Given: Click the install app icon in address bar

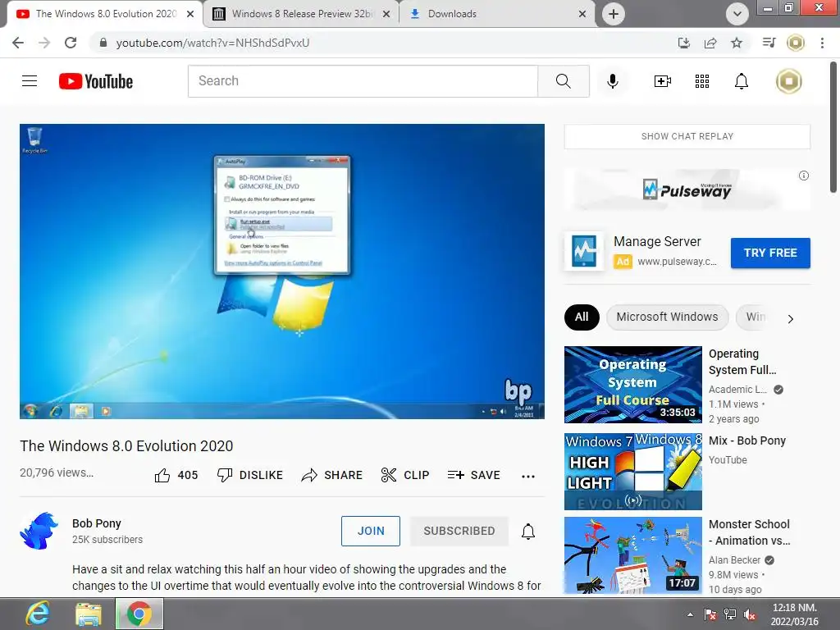Looking at the screenshot, I should (683, 43).
